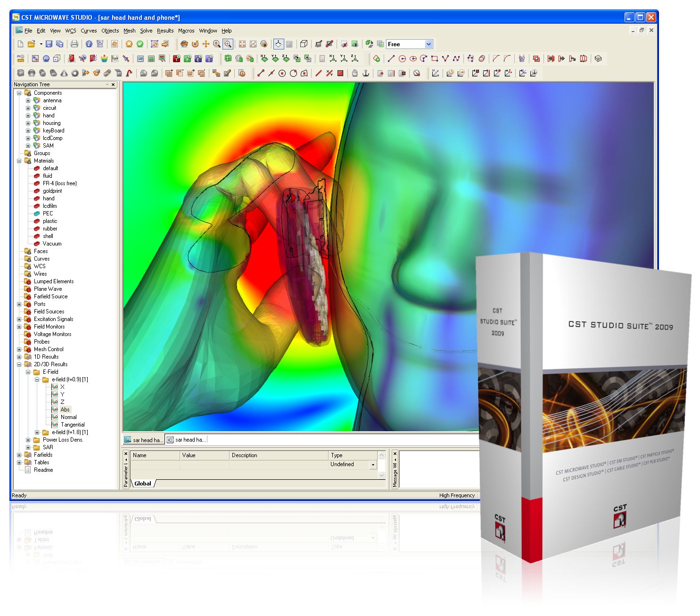The width and height of the screenshot is (700, 616).
Task: Select the curve Spline tool
Action: click(x=456, y=58)
